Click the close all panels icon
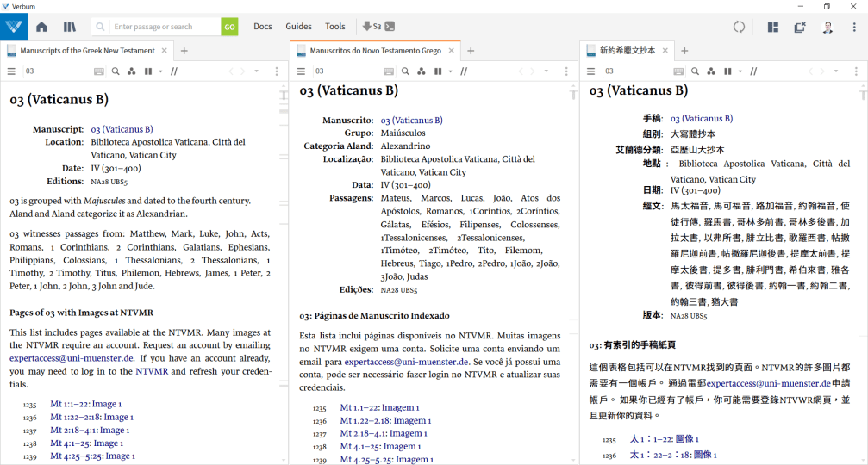 pyautogui.click(x=800, y=27)
